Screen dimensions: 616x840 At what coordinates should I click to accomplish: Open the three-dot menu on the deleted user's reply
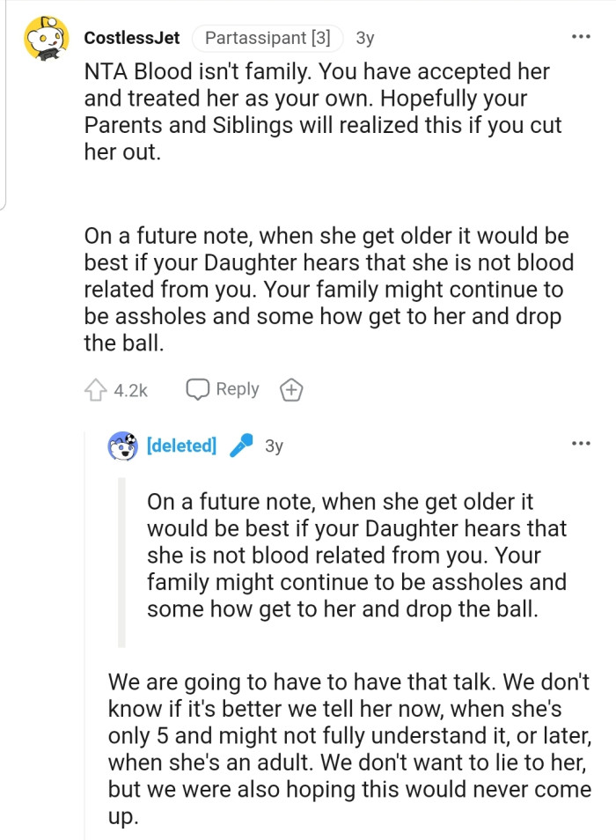pyautogui.click(x=581, y=443)
